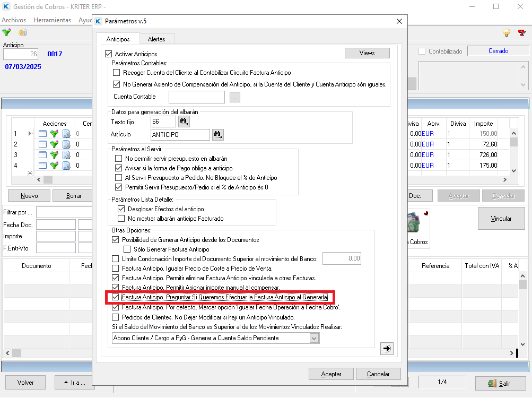The height and width of the screenshot is (398, 532).
Task: Click into the Artículo input field
Action: click(180, 135)
